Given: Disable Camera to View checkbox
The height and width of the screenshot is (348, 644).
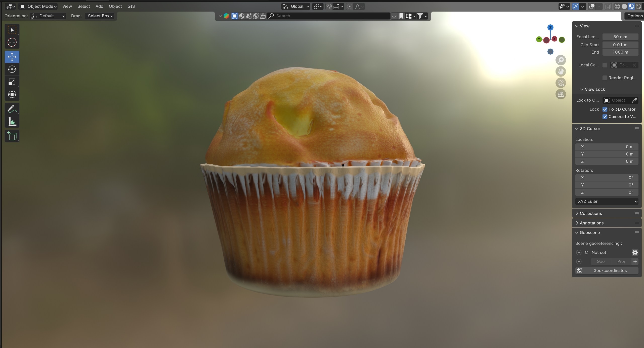Looking at the screenshot, I should 605,117.
